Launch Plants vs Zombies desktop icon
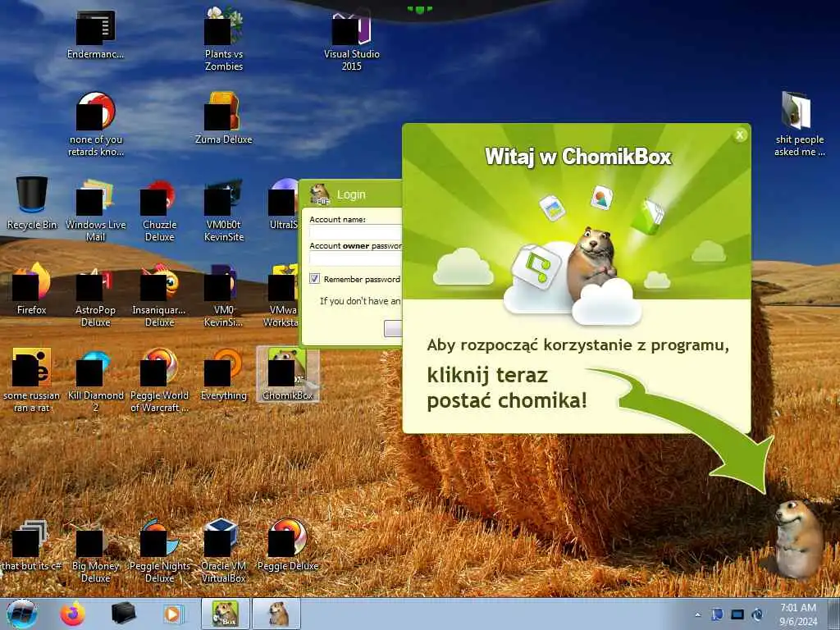840x630 pixels. [223, 40]
